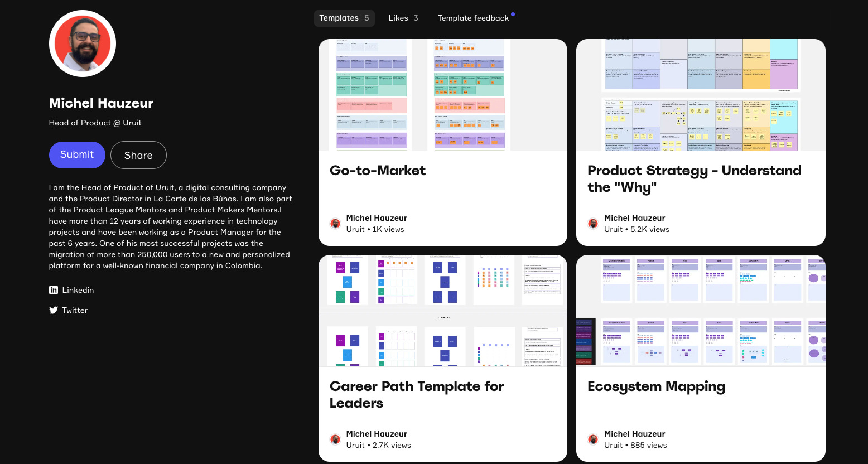Open the Twitter profile link
Image resolution: width=868 pixels, height=464 pixels.
click(x=69, y=310)
